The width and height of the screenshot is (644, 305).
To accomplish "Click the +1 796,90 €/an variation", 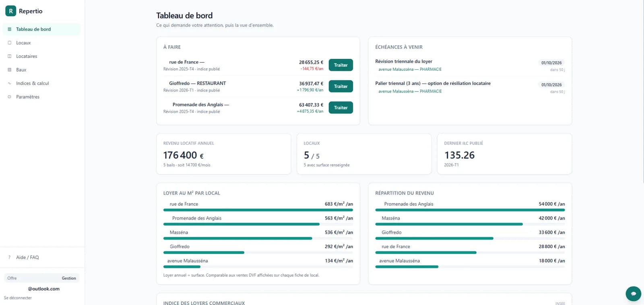I will (x=310, y=90).
